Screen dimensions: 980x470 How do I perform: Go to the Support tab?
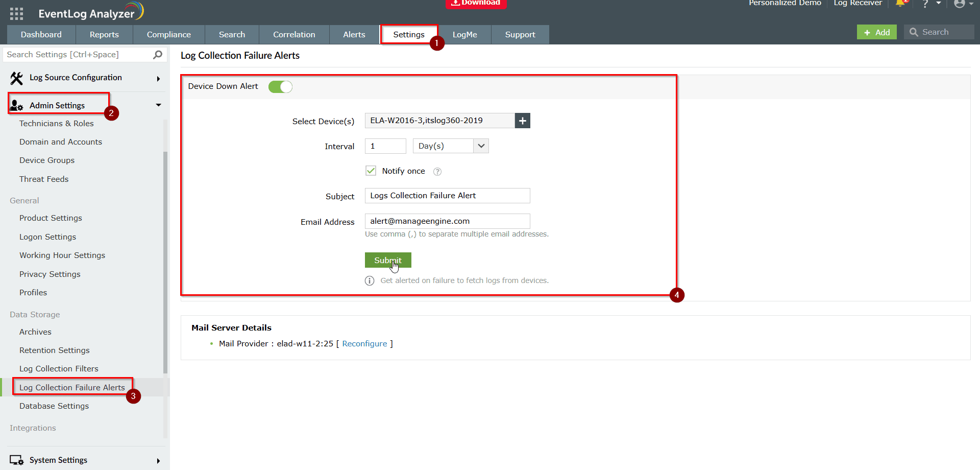520,35
